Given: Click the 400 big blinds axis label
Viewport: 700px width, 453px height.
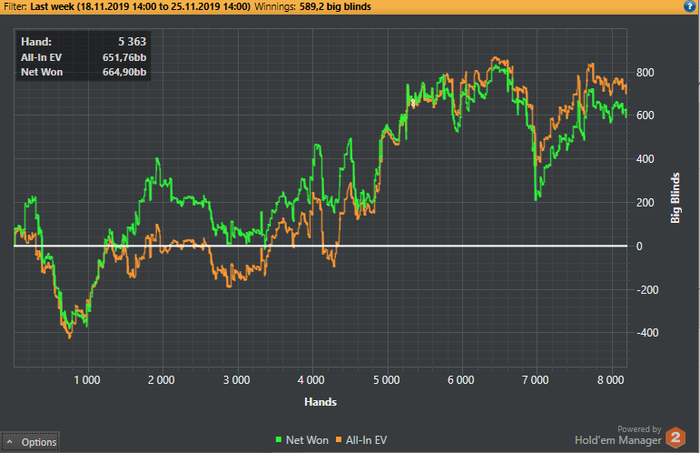Looking at the screenshot, I should 645,159.
